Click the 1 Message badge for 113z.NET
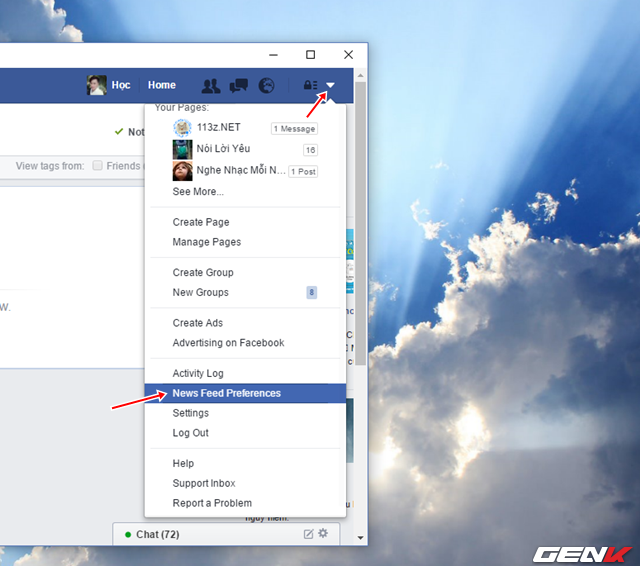The width and height of the screenshot is (640, 566). [x=294, y=129]
